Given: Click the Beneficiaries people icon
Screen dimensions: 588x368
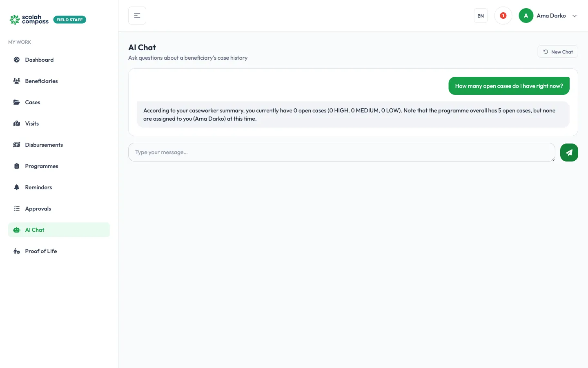Looking at the screenshot, I should [17, 81].
